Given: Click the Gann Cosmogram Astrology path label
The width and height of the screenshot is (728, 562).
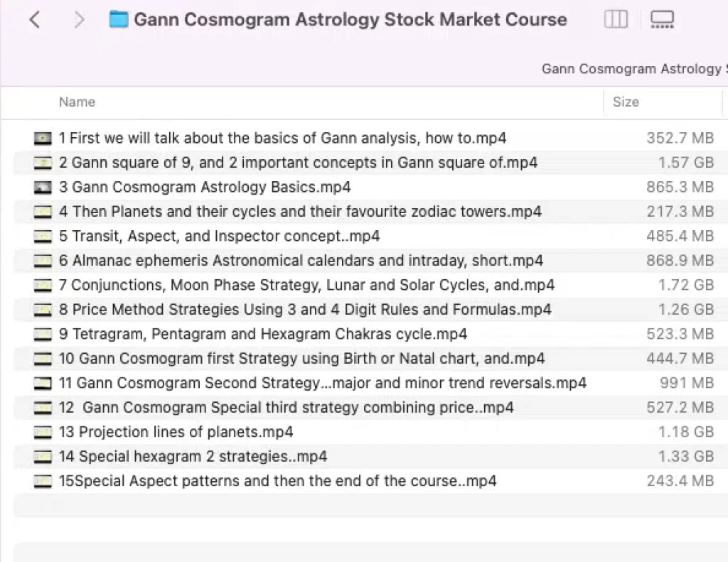Looking at the screenshot, I should [x=633, y=69].
